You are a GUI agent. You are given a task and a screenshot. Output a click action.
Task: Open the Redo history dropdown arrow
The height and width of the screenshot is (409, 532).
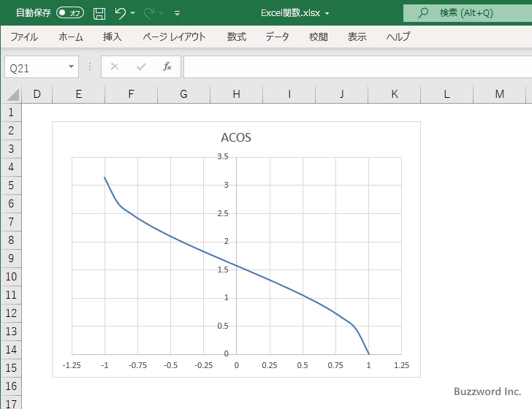(161, 13)
